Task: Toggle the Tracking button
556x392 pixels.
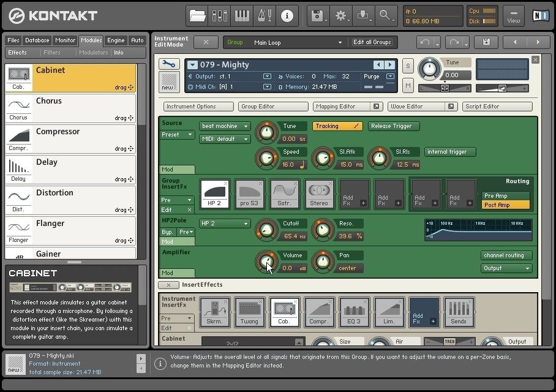Action: point(337,126)
